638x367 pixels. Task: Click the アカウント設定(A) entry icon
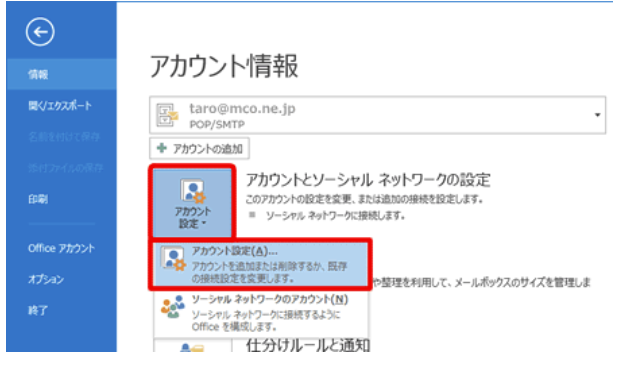click(x=173, y=258)
